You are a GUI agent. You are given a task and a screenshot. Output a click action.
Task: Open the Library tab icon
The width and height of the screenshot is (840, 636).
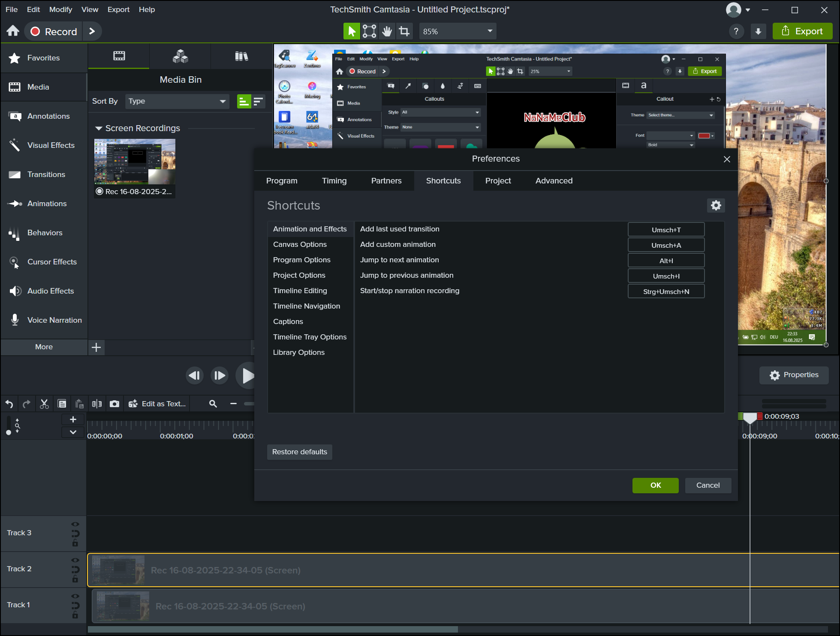[241, 56]
